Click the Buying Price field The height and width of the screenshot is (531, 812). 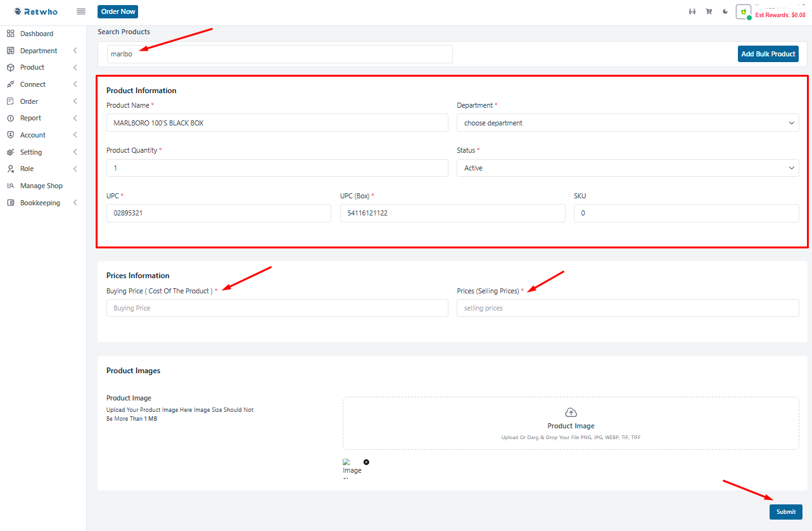pyautogui.click(x=277, y=308)
